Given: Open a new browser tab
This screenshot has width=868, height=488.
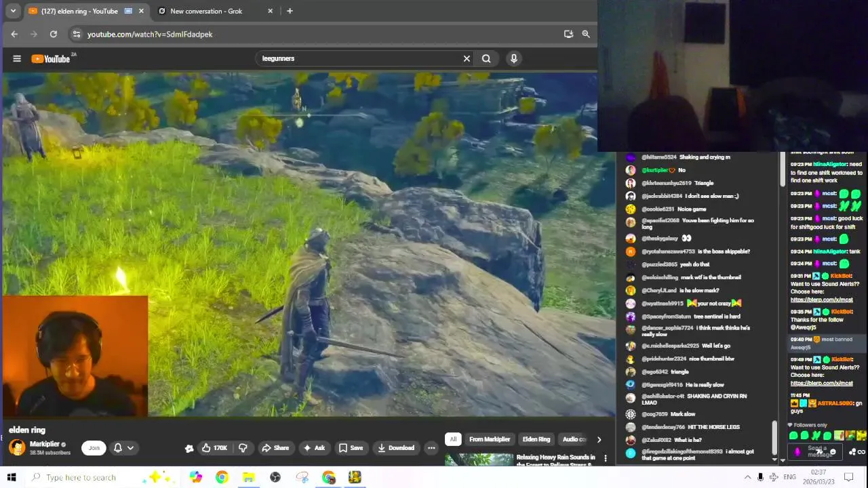Looking at the screenshot, I should pos(290,11).
